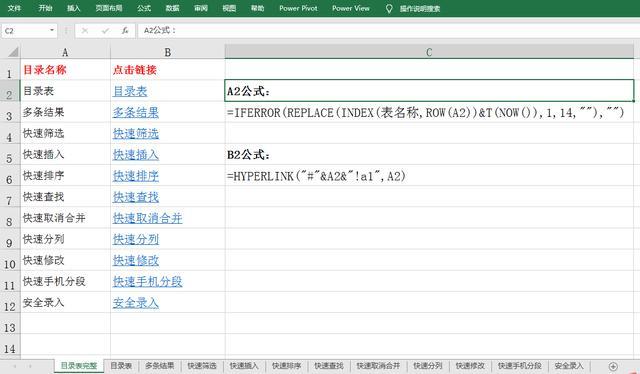The image size is (640, 374).
Task: Expand the Name Box dropdown arrow
Action: pos(52,30)
